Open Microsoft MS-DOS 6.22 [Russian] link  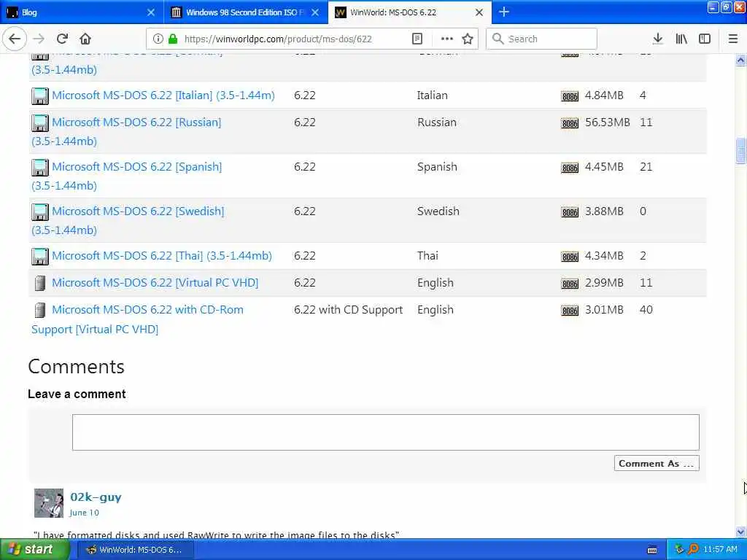point(136,122)
